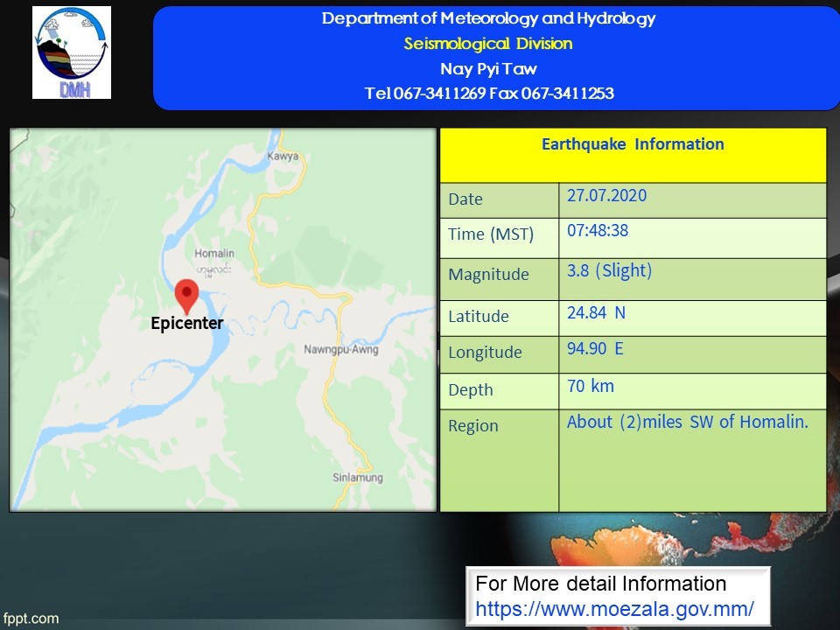Click the magnitude value 3.8 (Slight)
The image size is (840, 630).
609,270
